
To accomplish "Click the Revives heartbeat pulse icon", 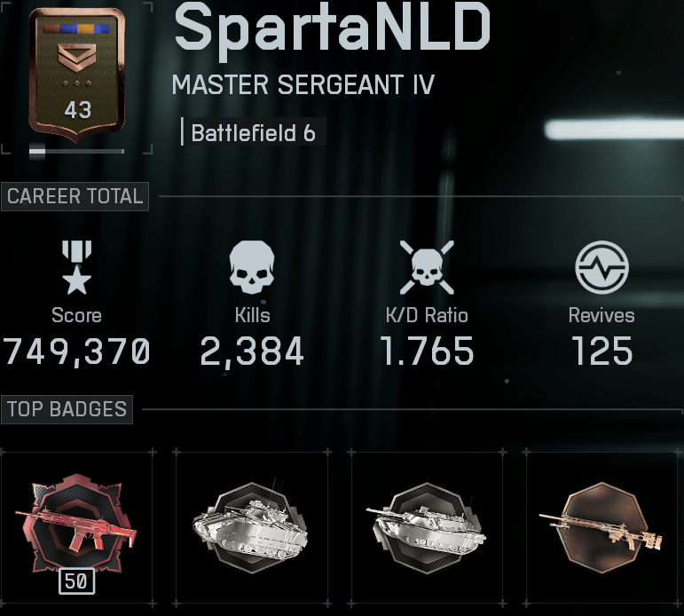I will click(602, 267).
